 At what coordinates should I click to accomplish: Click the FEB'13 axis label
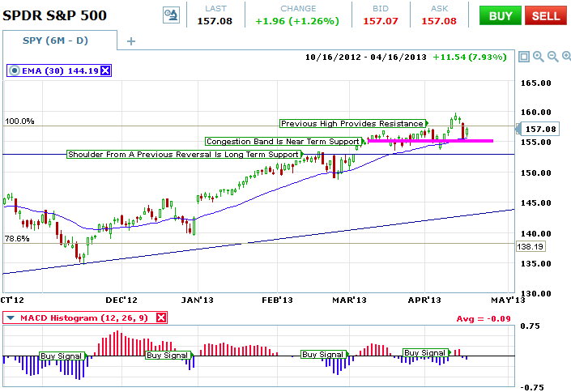278,300
